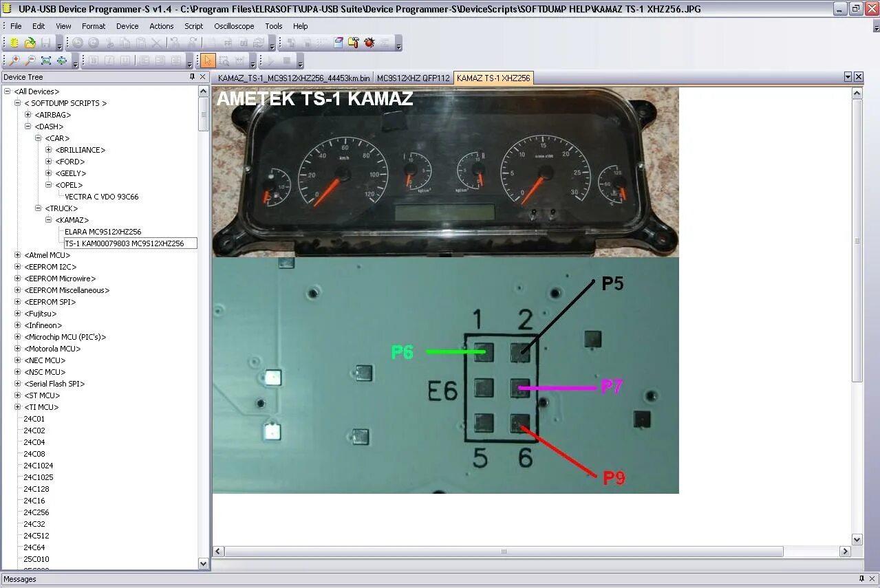The image size is (880, 588).
Task: Open the Oscilloscope menu
Action: (234, 26)
